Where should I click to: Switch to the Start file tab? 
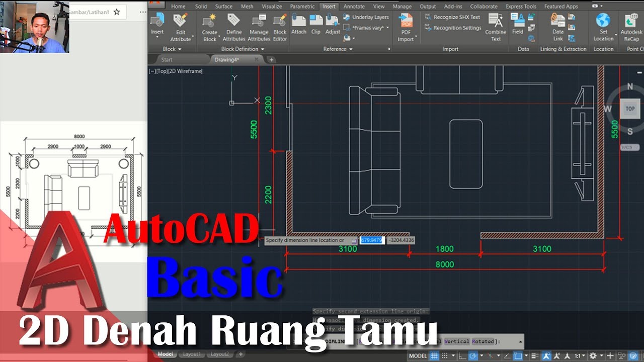click(x=166, y=60)
